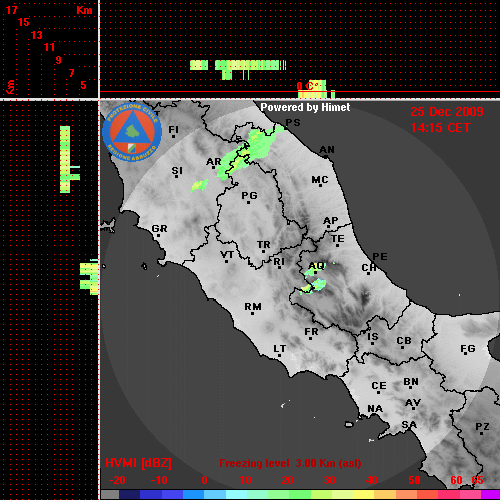The image size is (500, 500).
Task: Click the SA city label
Action: (x=409, y=425)
